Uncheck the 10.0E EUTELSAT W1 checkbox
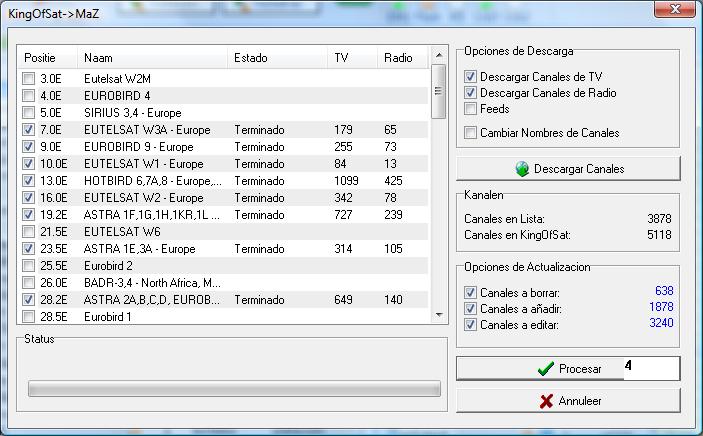The image size is (703, 436). click(x=28, y=164)
